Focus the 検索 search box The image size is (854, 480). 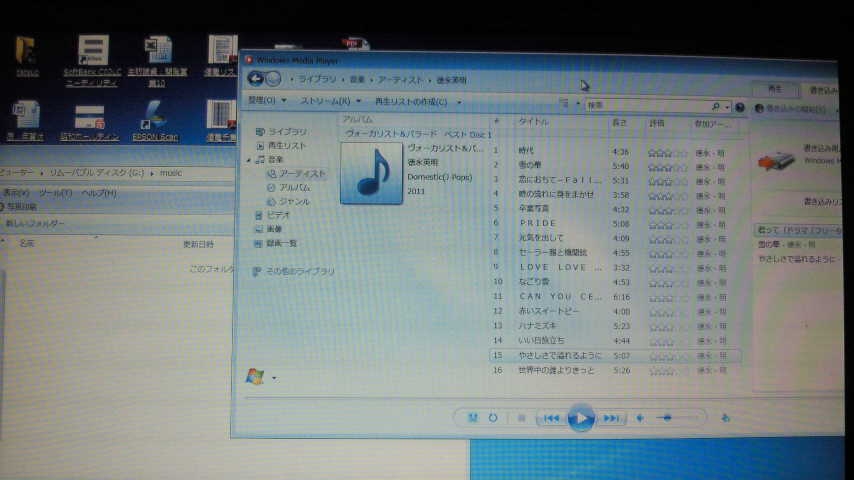click(648, 105)
